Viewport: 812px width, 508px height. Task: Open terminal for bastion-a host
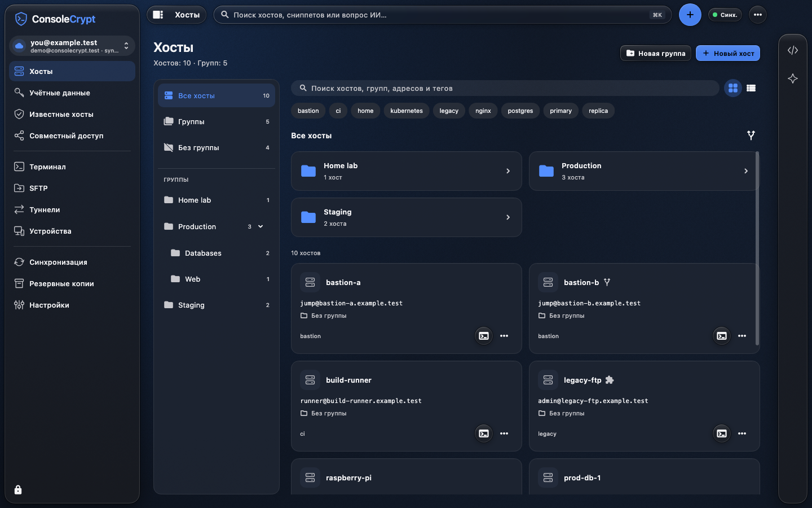point(484,336)
